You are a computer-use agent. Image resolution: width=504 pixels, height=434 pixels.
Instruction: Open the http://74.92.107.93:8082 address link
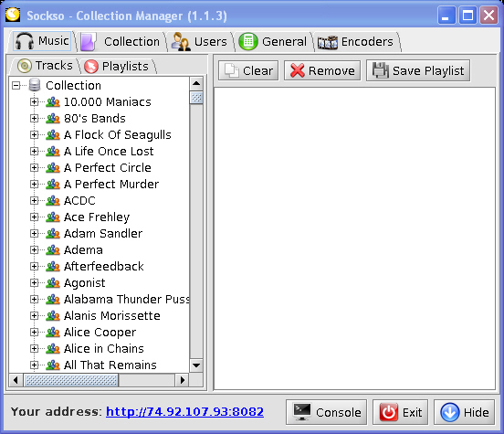coord(184,411)
